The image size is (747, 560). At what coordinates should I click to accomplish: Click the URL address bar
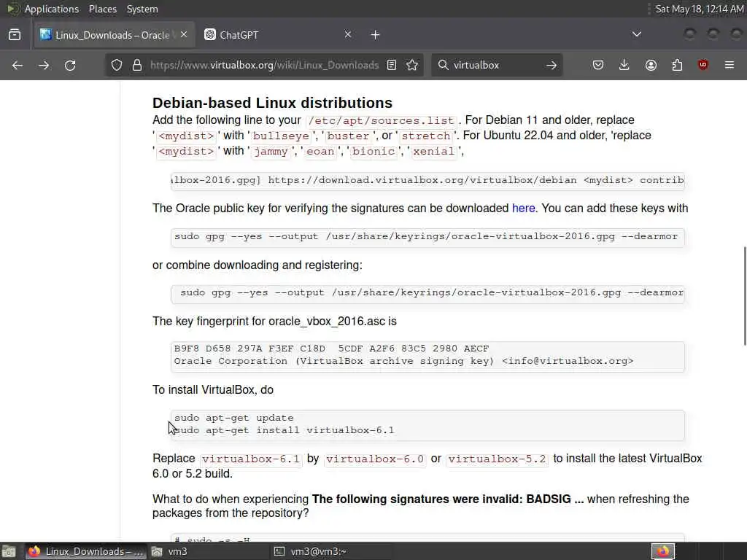[x=264, y=65]
